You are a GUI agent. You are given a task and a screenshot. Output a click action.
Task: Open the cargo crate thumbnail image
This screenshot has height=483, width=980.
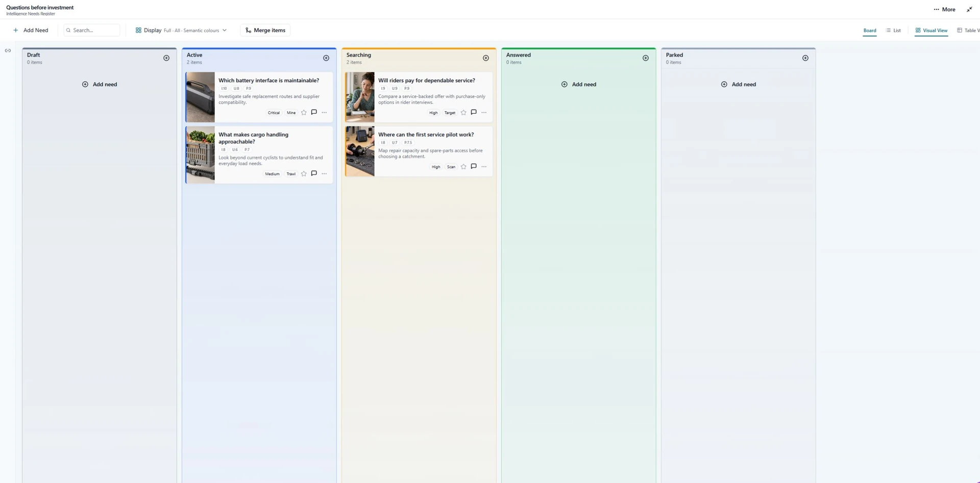tap(200, 155)
